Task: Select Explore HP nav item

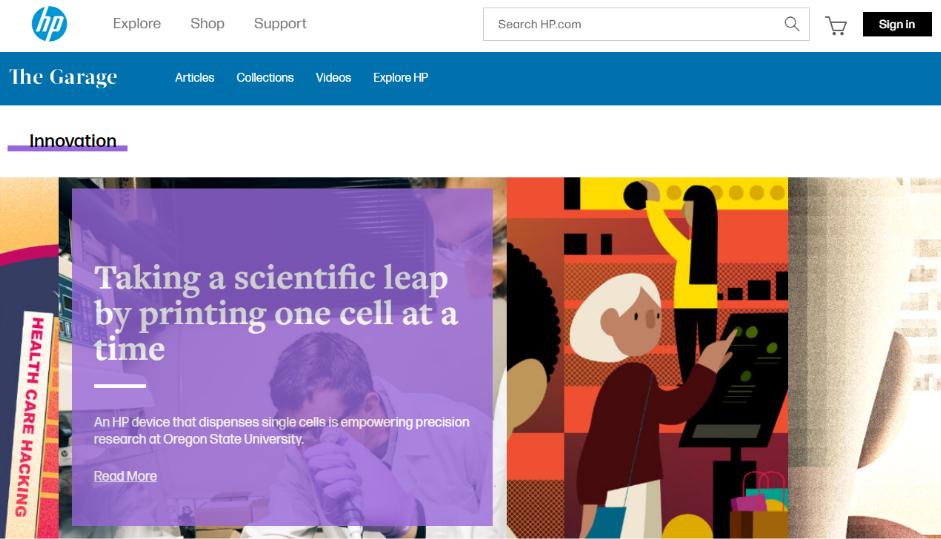Action: coord(400,78)
